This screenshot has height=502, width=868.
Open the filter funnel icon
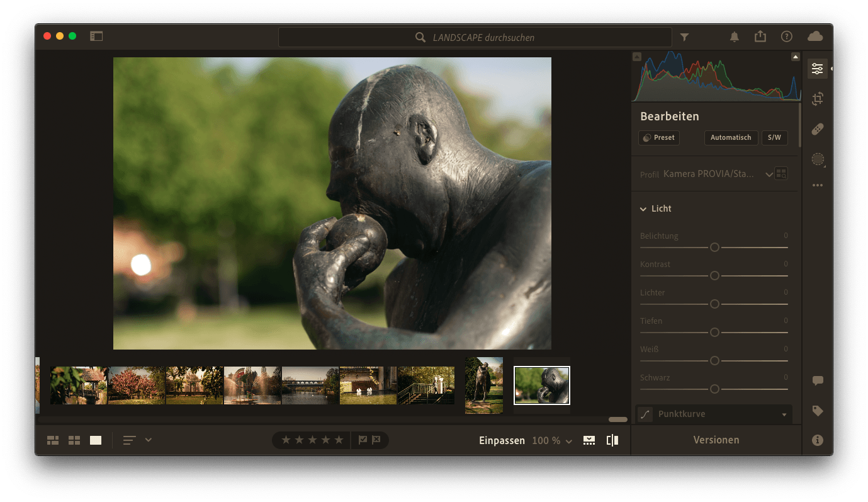click(684, 37)
